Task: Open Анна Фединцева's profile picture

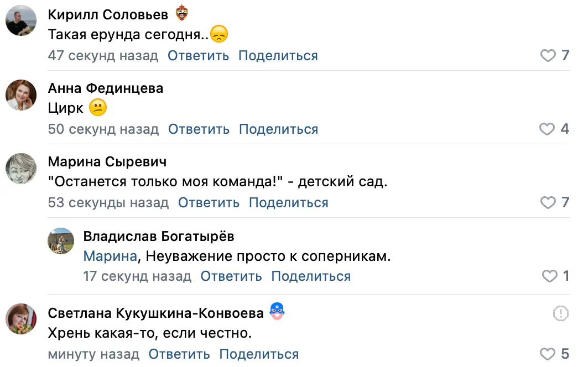Action: (x=21, y=95)
